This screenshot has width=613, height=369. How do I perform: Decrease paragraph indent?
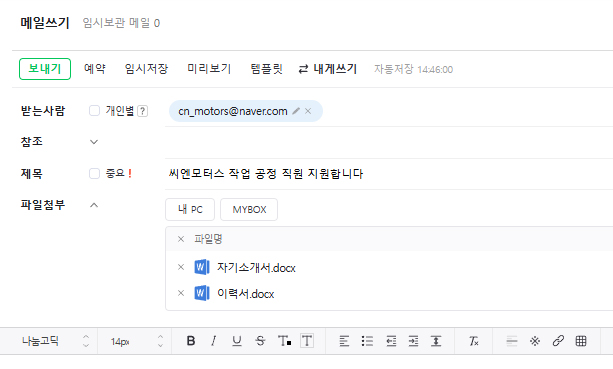[391, 341]
